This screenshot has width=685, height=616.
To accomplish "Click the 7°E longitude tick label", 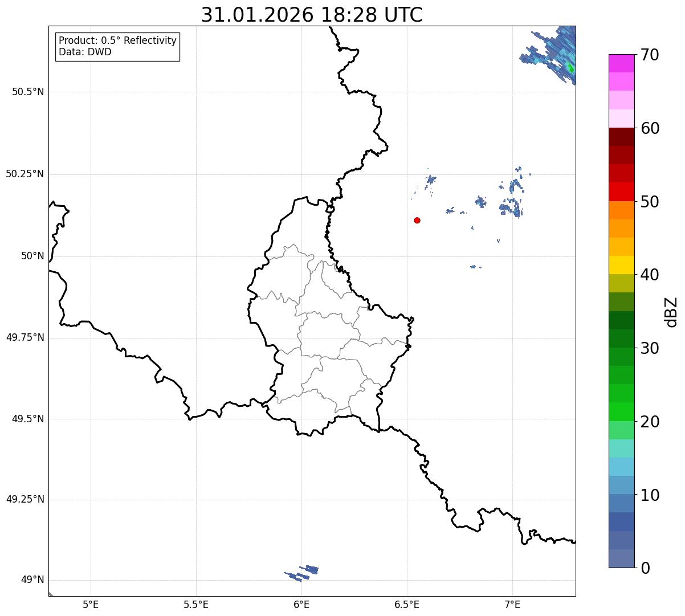I will [x=512, y=605].
